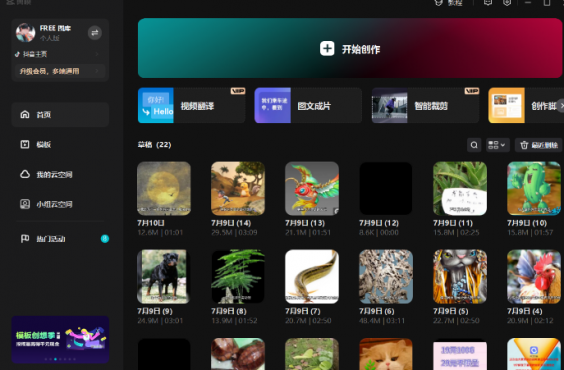This screenshot has height=370, width=564.
Task: Click the account switch arrows icon
Action: tap(95, 33)
